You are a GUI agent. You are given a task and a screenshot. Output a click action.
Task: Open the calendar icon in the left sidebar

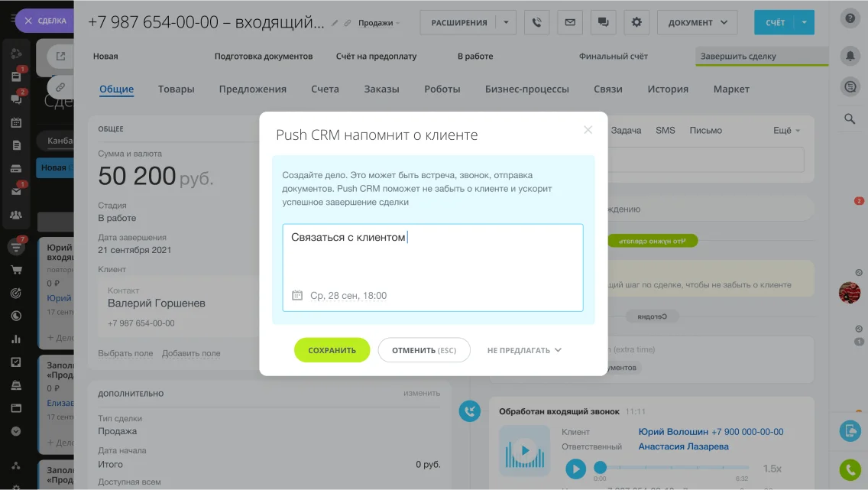point(17,122)
